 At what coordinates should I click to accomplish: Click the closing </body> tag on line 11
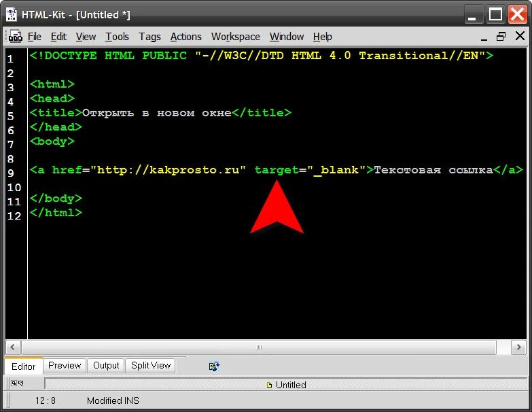[x=56, y=199]
